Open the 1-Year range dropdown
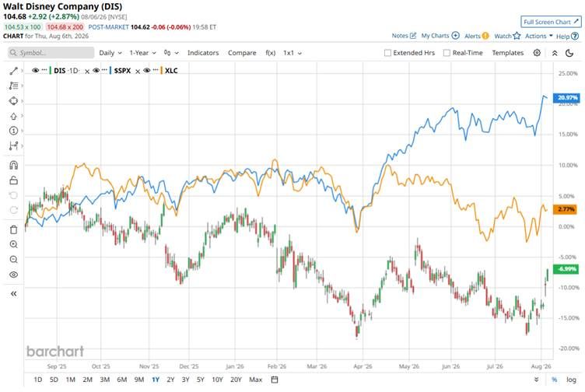Screen dimensions: 585x392 (x=142, y=53)
